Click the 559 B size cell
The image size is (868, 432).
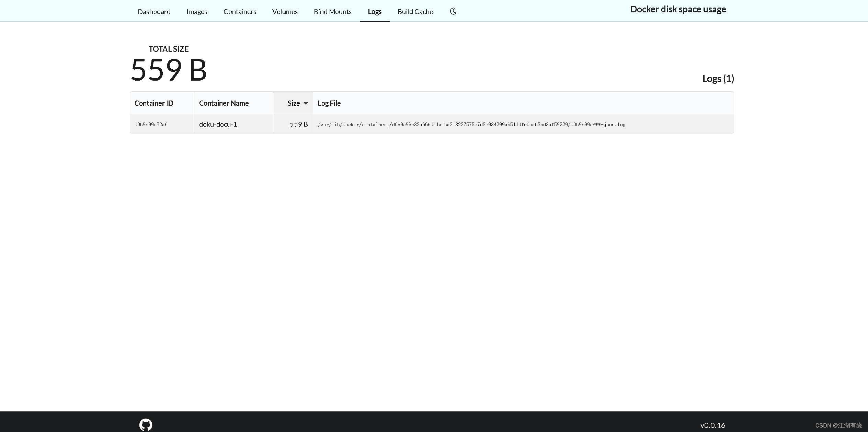pos(298,124)
